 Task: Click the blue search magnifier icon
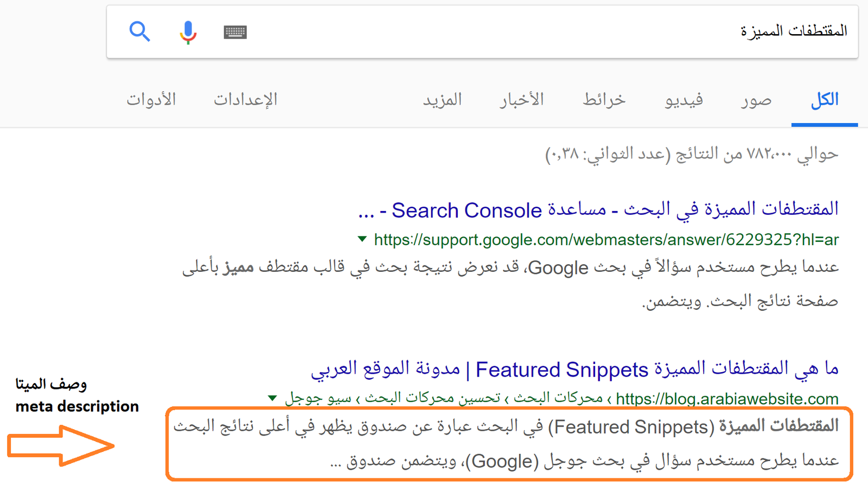(139, 31)
